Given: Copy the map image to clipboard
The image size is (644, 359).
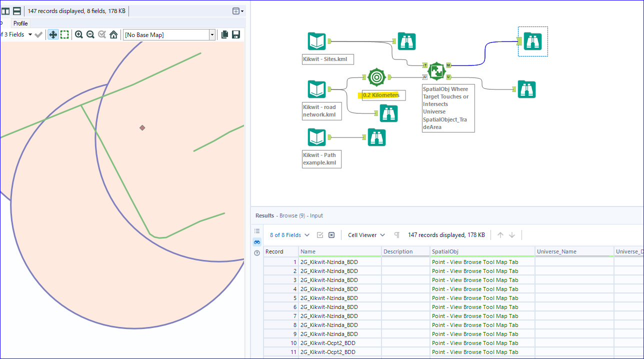Looking at the screenshot, I should 224,34.
